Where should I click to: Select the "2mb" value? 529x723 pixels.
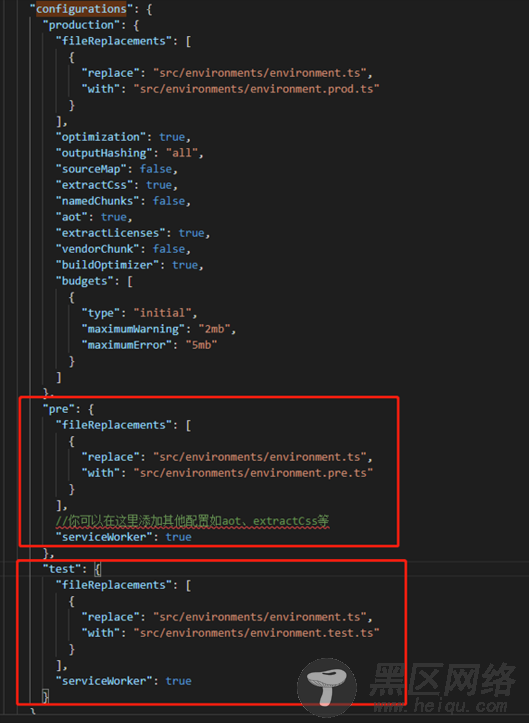pyautogui.click(x=214, y=329)
